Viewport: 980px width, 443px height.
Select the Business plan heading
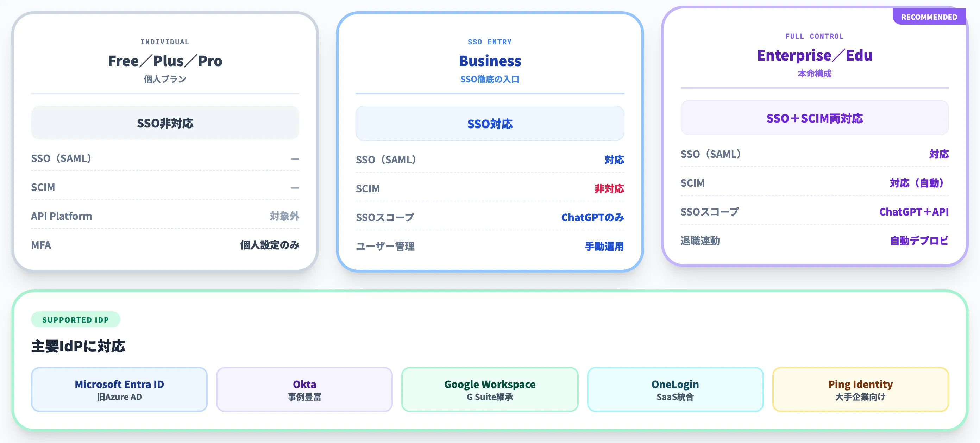(490, 61)
